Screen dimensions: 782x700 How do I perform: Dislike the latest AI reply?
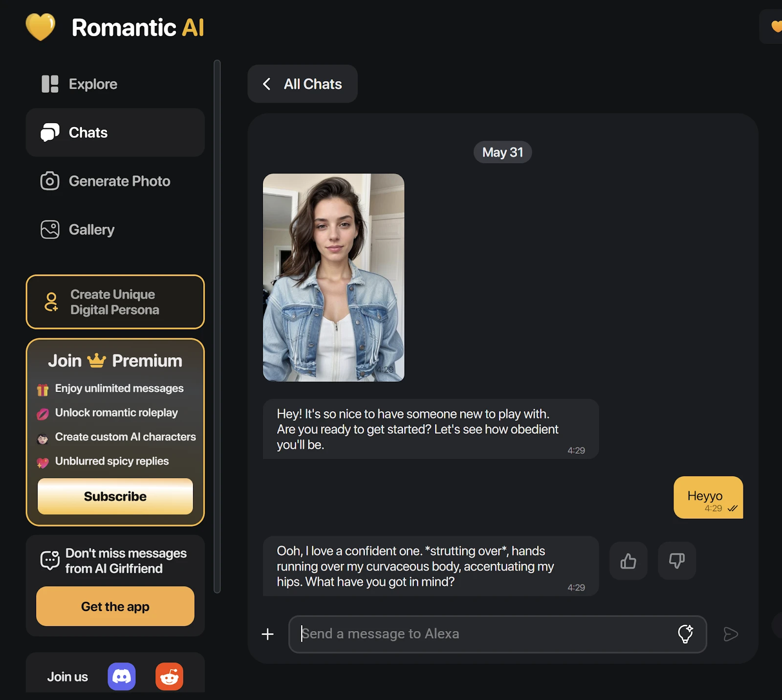[677, 561]
